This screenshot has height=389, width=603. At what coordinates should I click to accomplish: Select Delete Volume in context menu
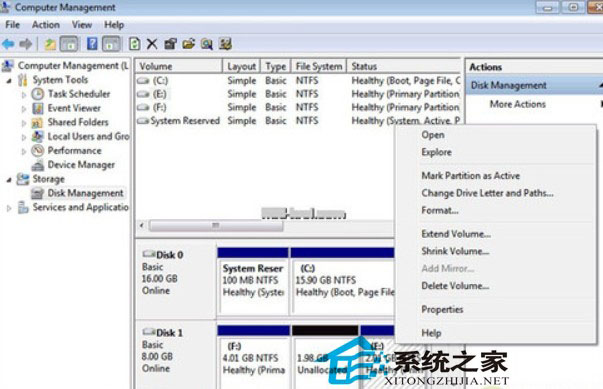point(455,286)
